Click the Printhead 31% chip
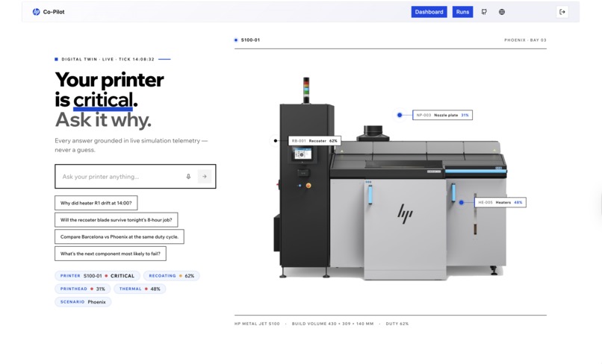 tap(83, 289)
